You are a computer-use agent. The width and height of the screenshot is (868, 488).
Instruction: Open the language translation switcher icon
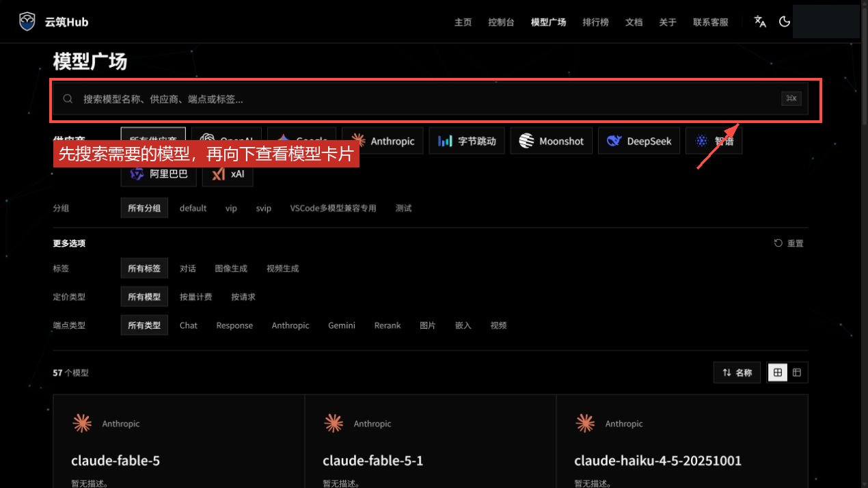click(x=760, y=21)
